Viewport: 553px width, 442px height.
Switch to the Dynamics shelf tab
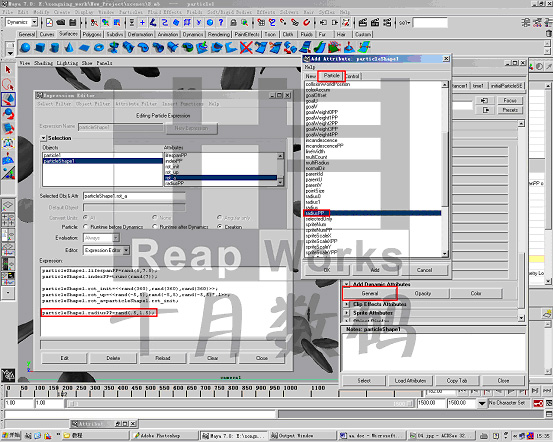point(193,34)
